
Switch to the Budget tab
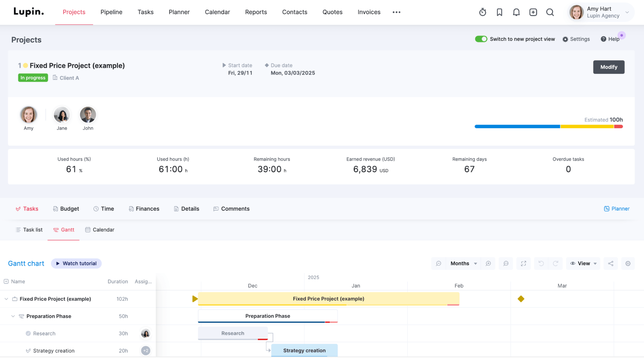coord(66,209)
